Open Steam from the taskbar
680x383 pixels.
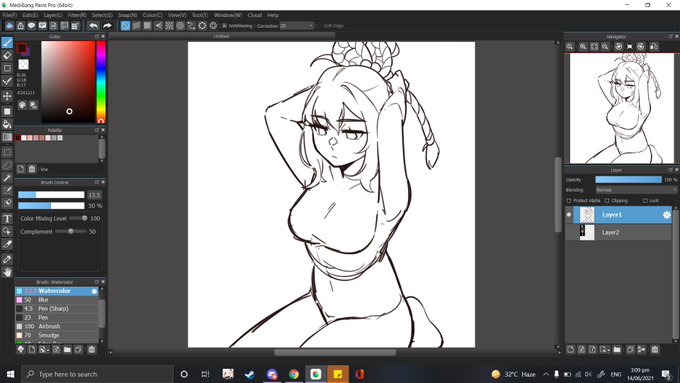point(249,374)
